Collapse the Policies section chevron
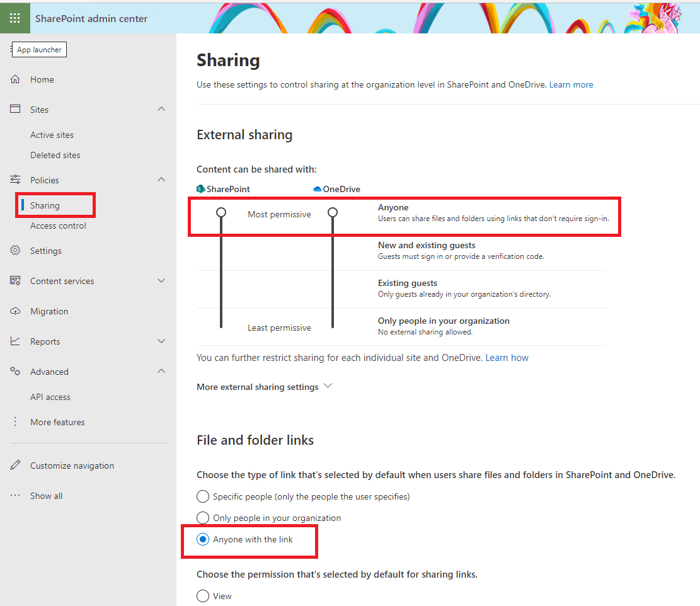The height and width of the screenshot is (606, 700). click(x=161, y=180)
